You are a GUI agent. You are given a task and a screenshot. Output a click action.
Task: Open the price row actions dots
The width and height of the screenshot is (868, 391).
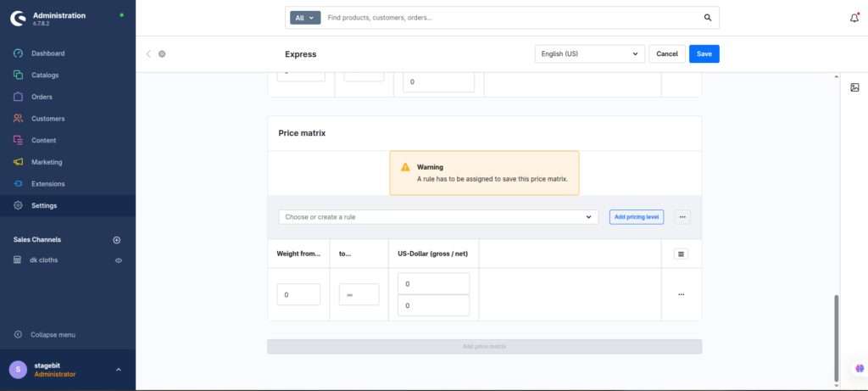coord(681,294)
